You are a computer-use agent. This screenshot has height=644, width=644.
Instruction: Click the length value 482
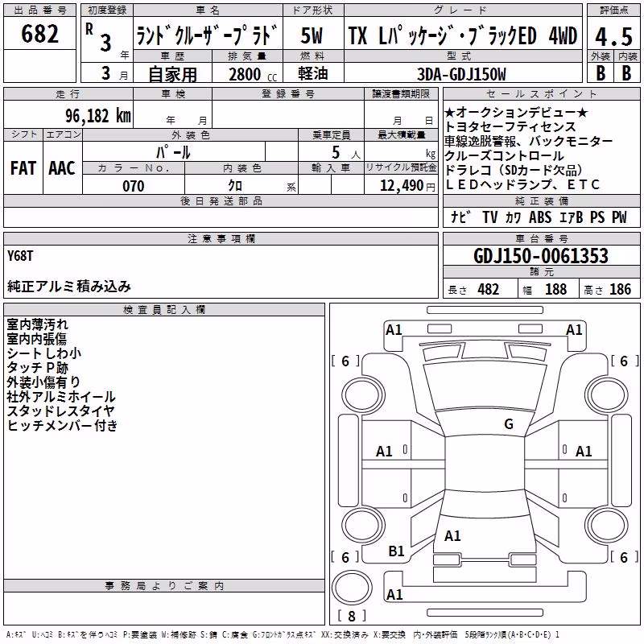click(489, 289)
